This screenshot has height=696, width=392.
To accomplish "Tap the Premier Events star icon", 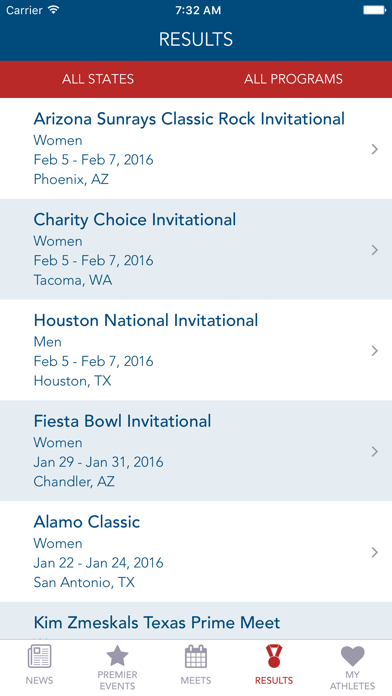I will tap(117, 656).
